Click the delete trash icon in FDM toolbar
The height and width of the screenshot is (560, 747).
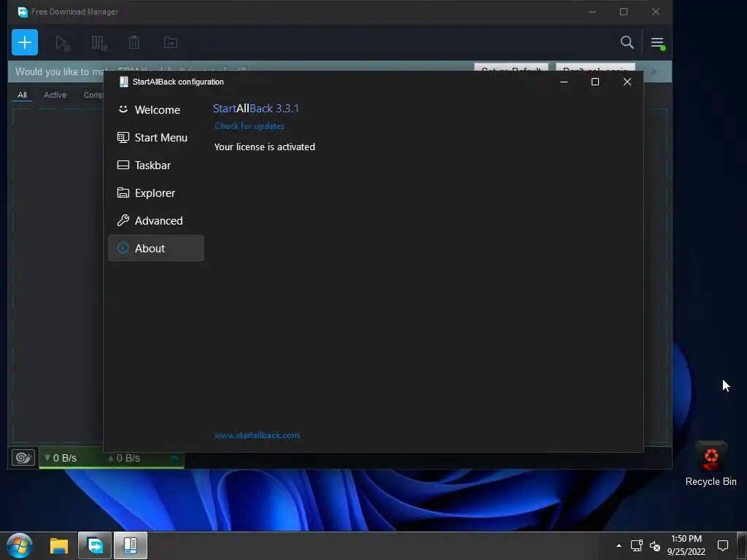[x=134, y=43]
